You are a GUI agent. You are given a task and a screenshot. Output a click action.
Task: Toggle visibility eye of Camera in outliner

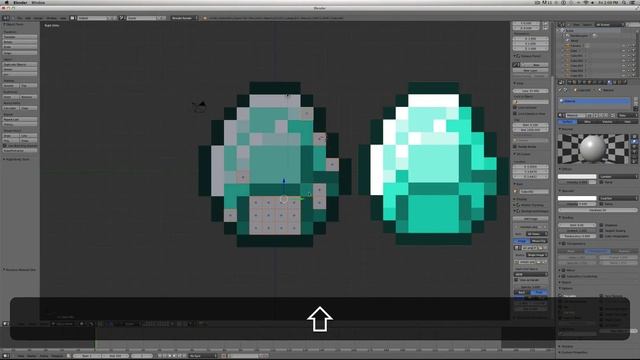pyautogui.click(x=623, y=46)
